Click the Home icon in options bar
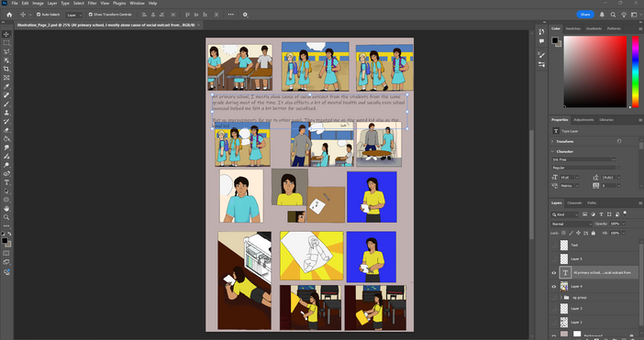 point(9,15)
